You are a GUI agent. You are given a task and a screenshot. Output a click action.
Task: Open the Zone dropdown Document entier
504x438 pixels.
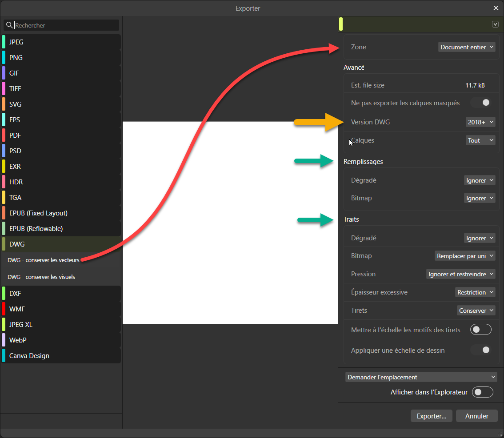(467, 47)
